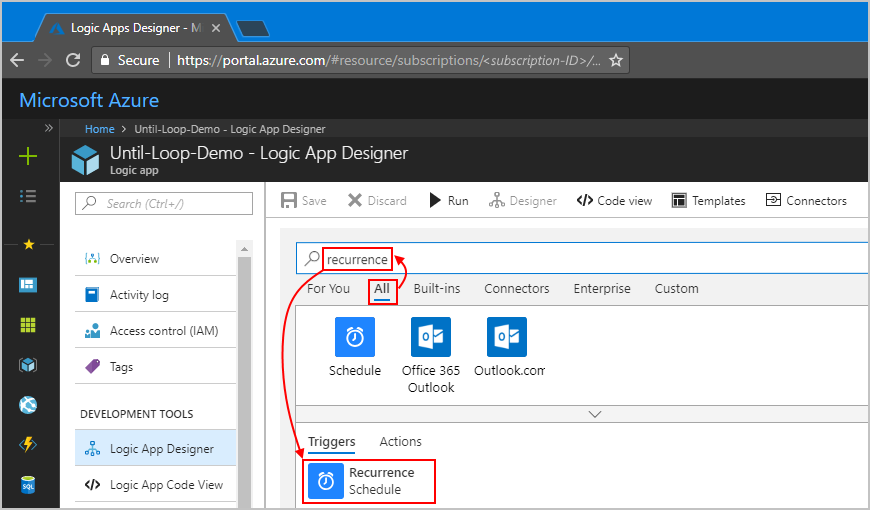Switch to the Actions tab
The height and width of the screenshot is (510, 870).
(400, 442)
